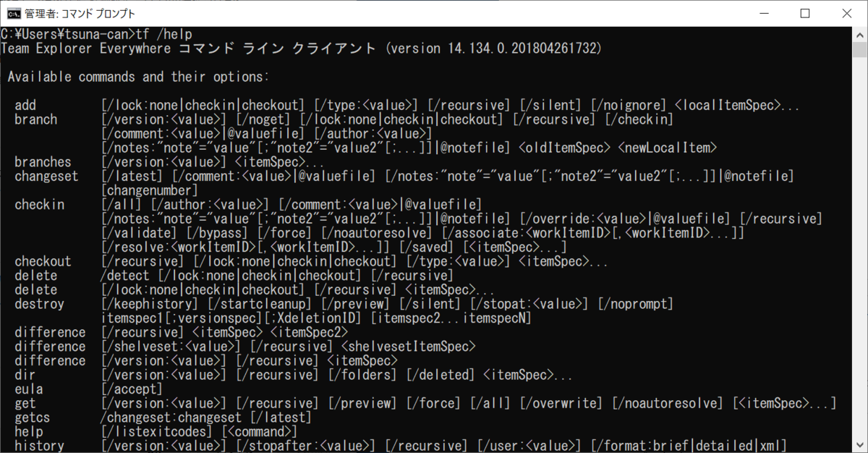The image size is (868, 453).
Task: Click the 'Team Explorer Everywhere' text
Action: (86, 48)
